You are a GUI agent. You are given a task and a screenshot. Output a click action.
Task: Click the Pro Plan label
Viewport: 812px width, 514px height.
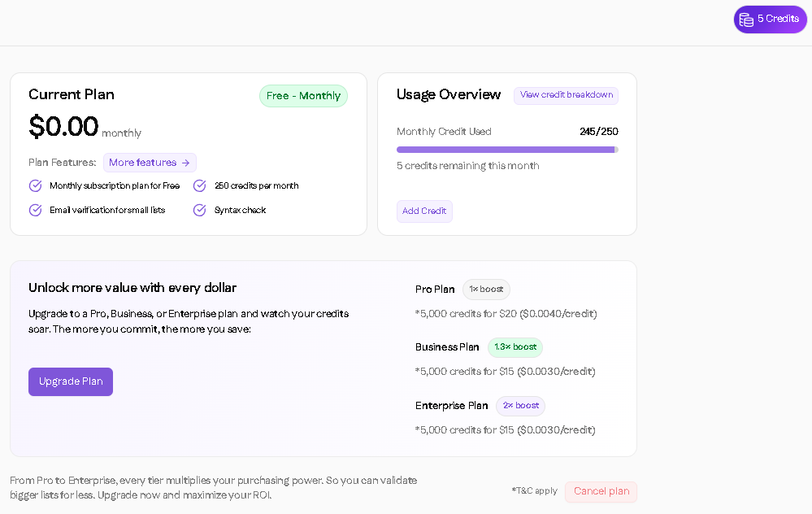[x=435, y=290]
